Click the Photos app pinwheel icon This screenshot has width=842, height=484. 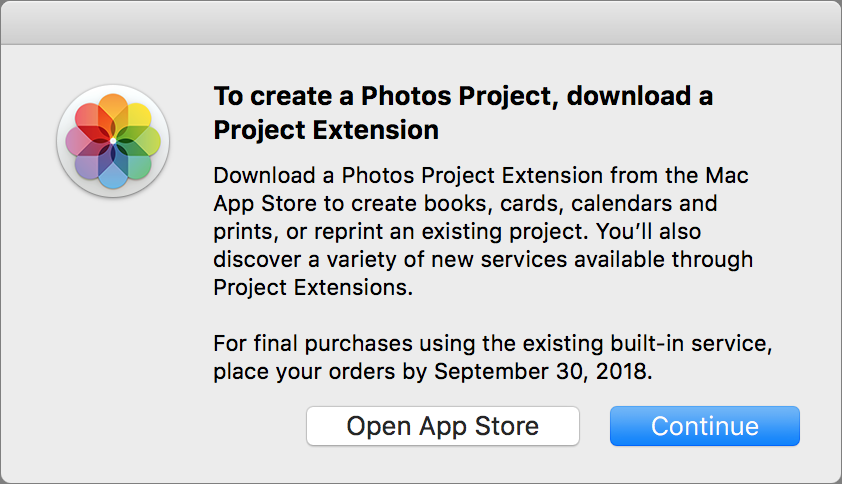point(113,141)
